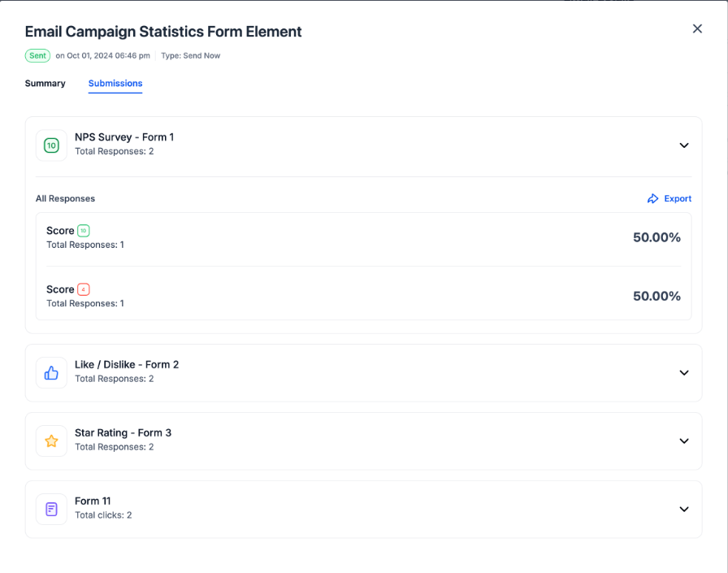Click the Star Rating star icon
The height and width of the screenshot is (573, 728).
[51, 441]
